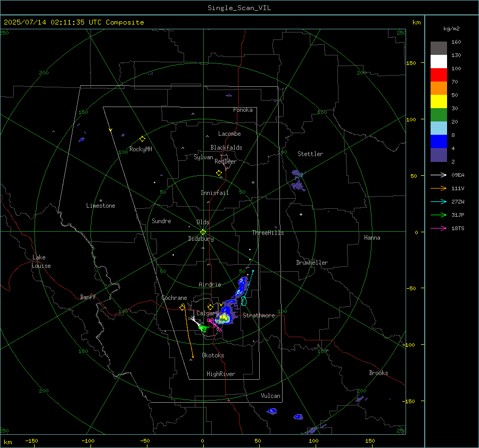Click the Sundre town label

[161, 221]
